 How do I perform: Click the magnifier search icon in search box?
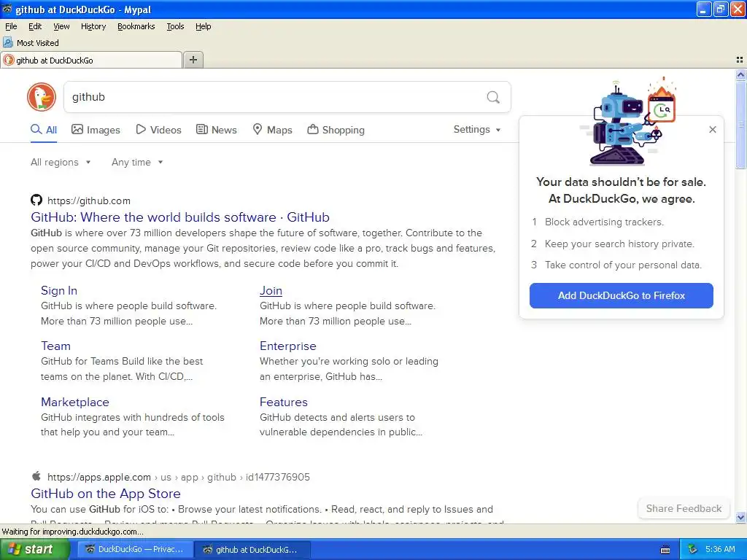pyautogui.click(x=493, y=97)
